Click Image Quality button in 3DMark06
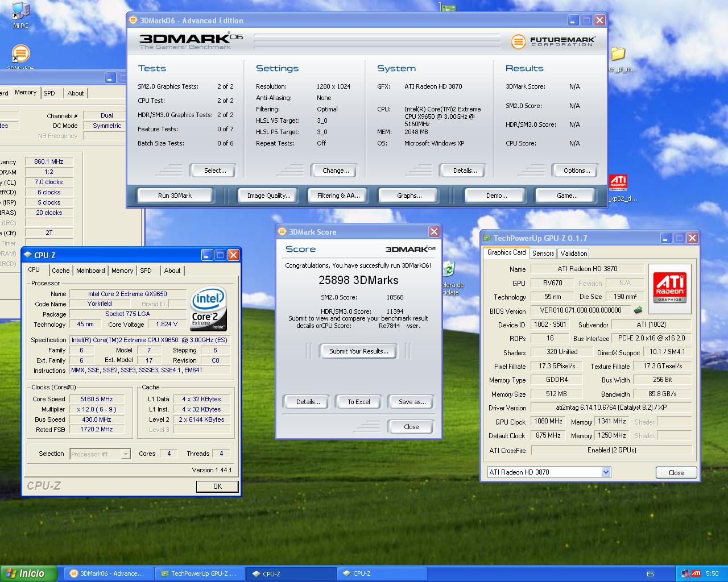 pos(268,196)
